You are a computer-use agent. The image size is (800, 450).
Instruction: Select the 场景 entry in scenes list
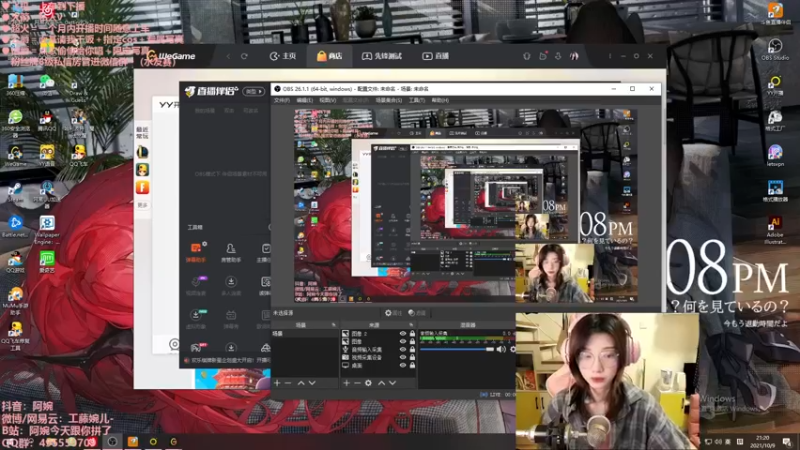coord(305,334)
